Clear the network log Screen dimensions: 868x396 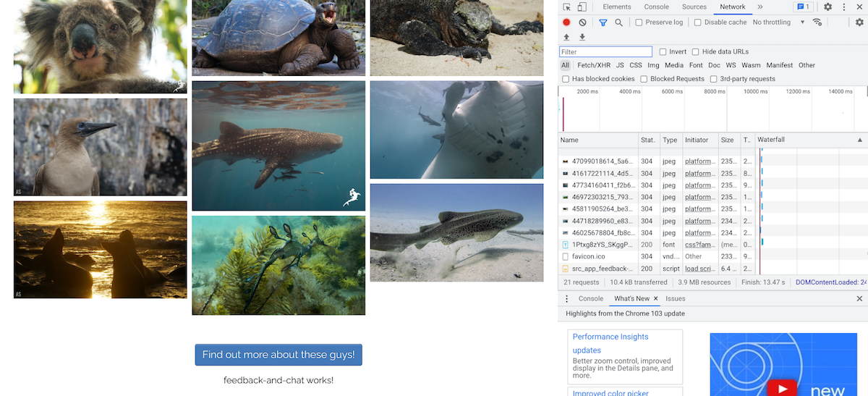point(582,22)
